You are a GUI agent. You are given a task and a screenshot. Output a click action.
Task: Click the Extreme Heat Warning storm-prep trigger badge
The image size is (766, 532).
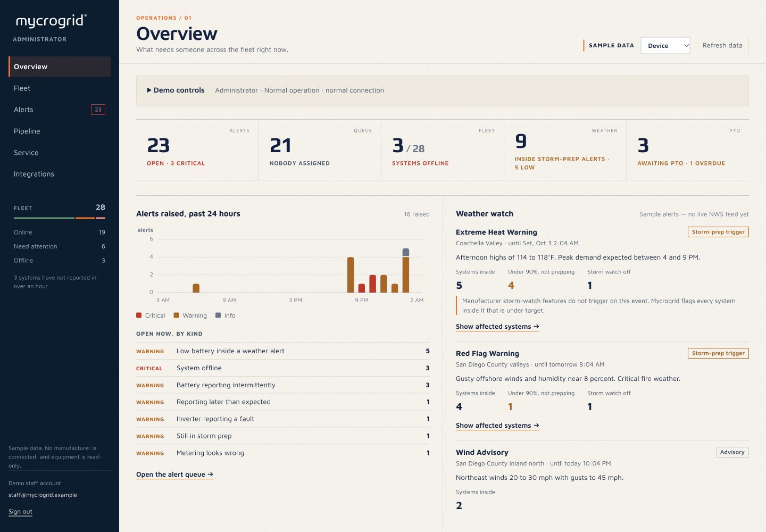pyautogui.click(x=718, y=232)
